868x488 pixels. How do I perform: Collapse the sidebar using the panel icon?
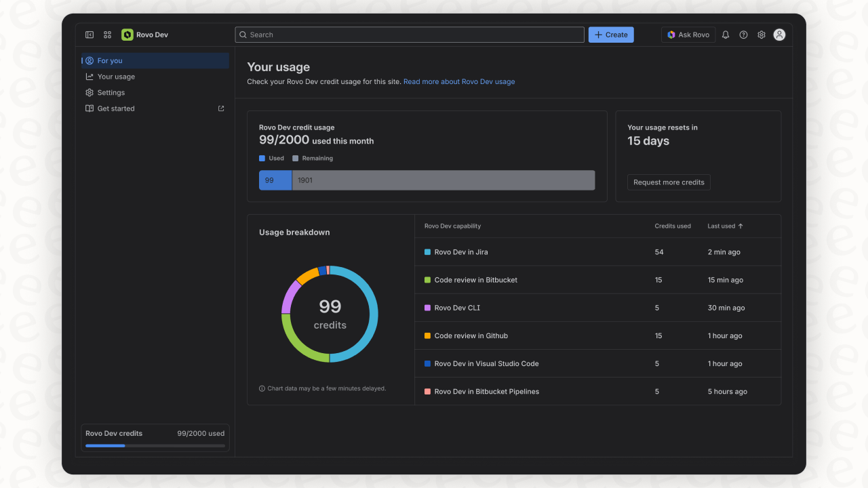pyautogui.click(x=90, y=35)
